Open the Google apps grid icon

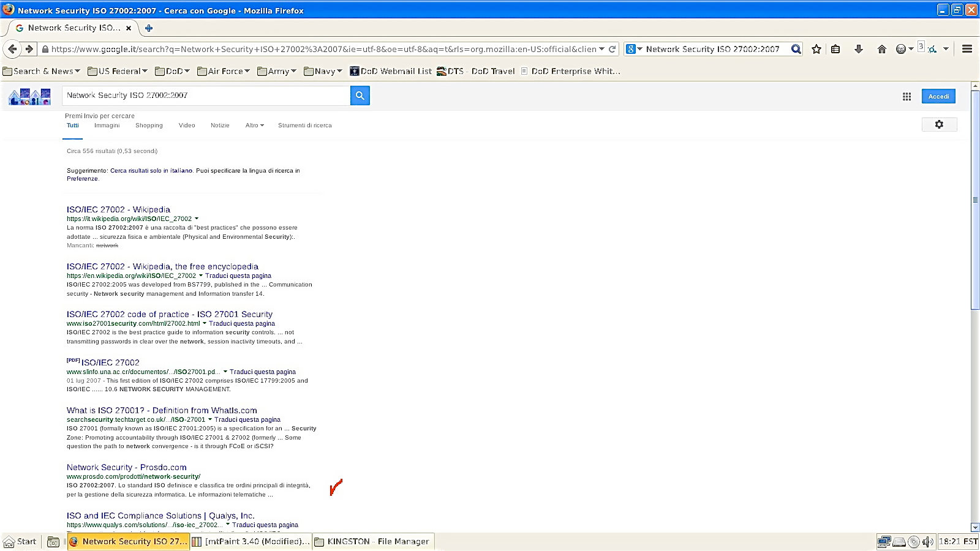point(907,96)
